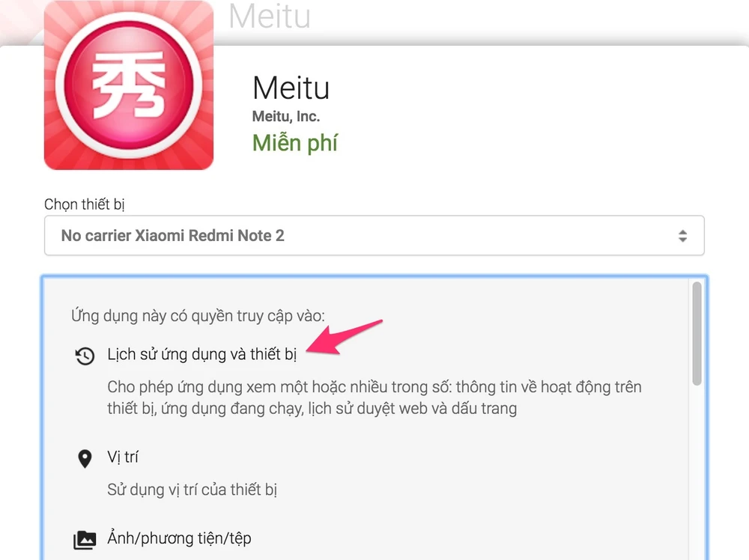Image resolution: width=749 pixels, height=560 pixels.
Task: Click Ứng dụng này có quyền truy cập vào text
Action: (x=198, y=316)
